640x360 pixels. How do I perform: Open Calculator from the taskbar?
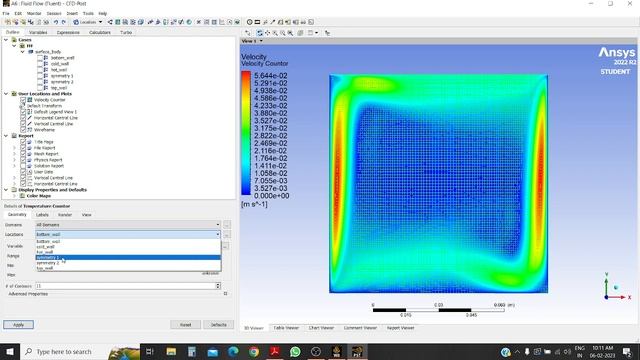coord(192,351)
